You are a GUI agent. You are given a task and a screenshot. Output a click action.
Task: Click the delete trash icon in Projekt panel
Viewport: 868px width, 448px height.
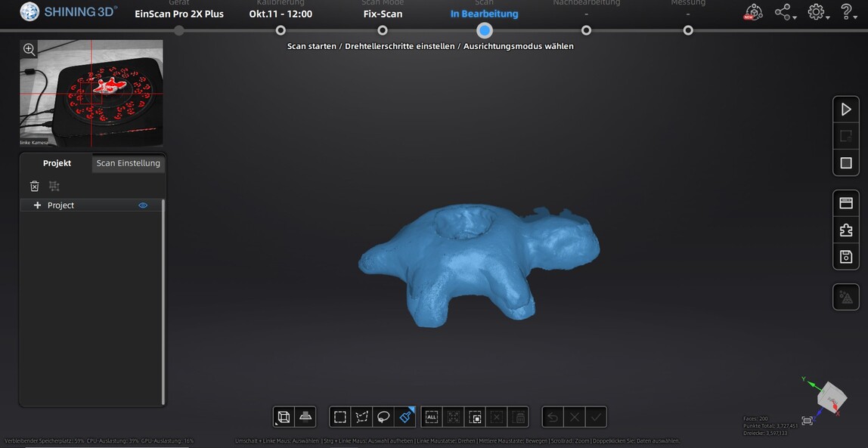[x=34, y=186]
